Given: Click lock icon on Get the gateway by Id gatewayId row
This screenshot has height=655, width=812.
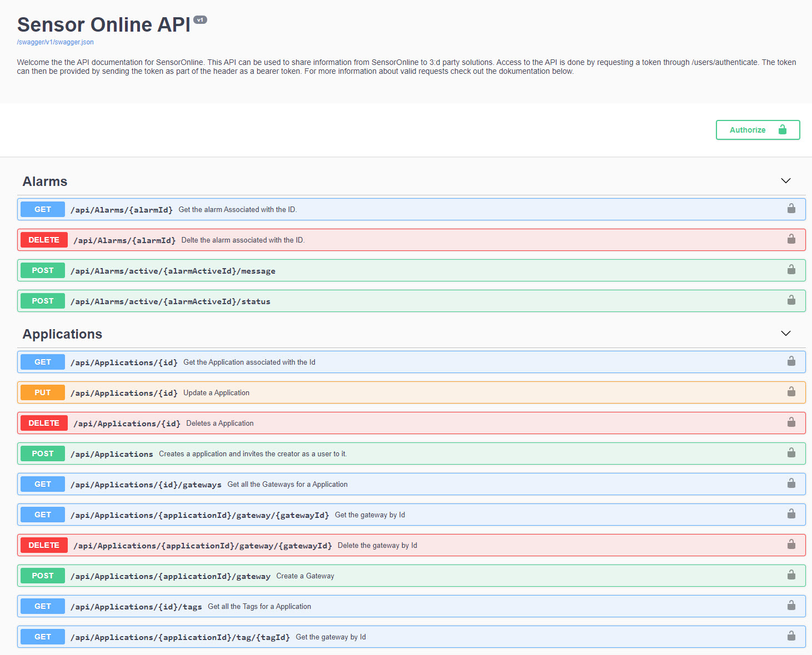Looking at the screenshot, I should (791, 514).
